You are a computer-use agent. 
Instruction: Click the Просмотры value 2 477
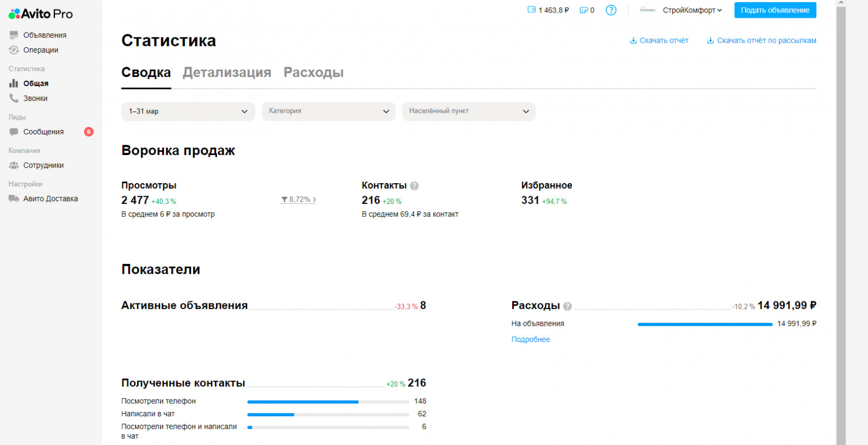point(135,201)
